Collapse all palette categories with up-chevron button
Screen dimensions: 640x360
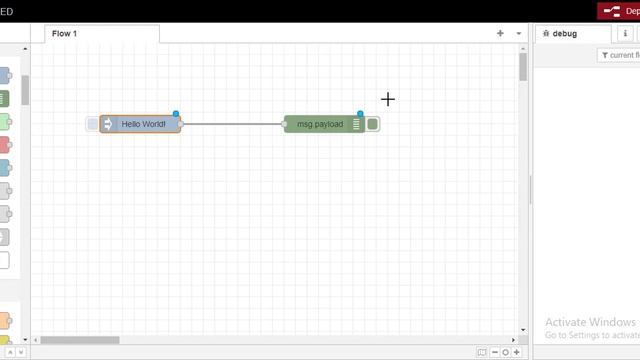(10, 352)
